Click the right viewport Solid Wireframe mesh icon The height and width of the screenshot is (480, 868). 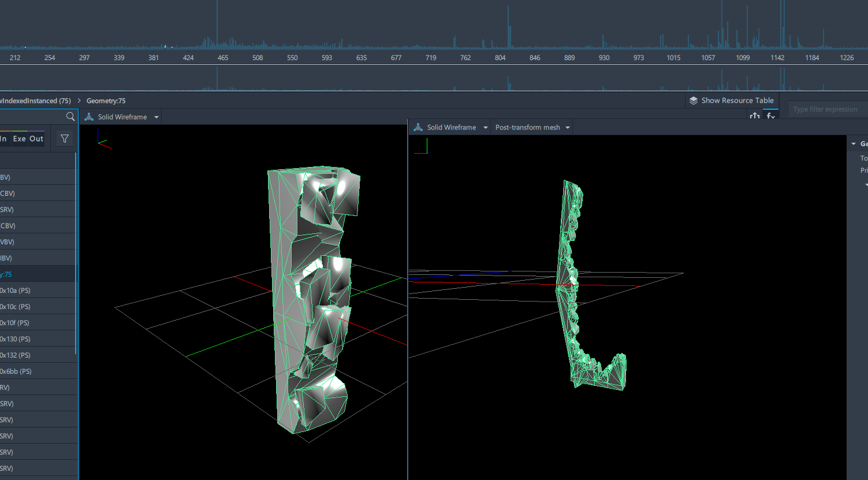[x=418, y=127]
